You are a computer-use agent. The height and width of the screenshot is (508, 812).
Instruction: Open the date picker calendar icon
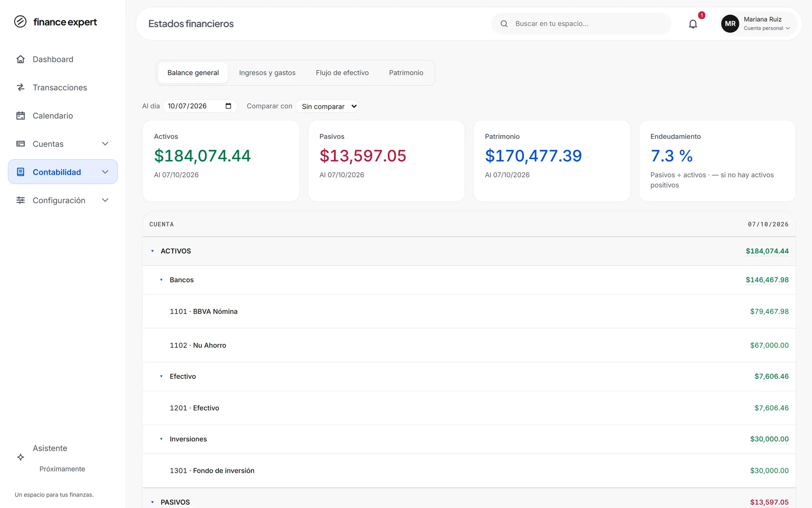click(x=228, y=106)
